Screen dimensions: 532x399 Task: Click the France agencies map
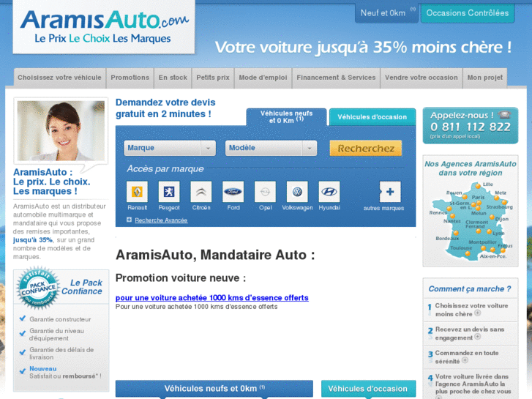click(x=470, y=220)
